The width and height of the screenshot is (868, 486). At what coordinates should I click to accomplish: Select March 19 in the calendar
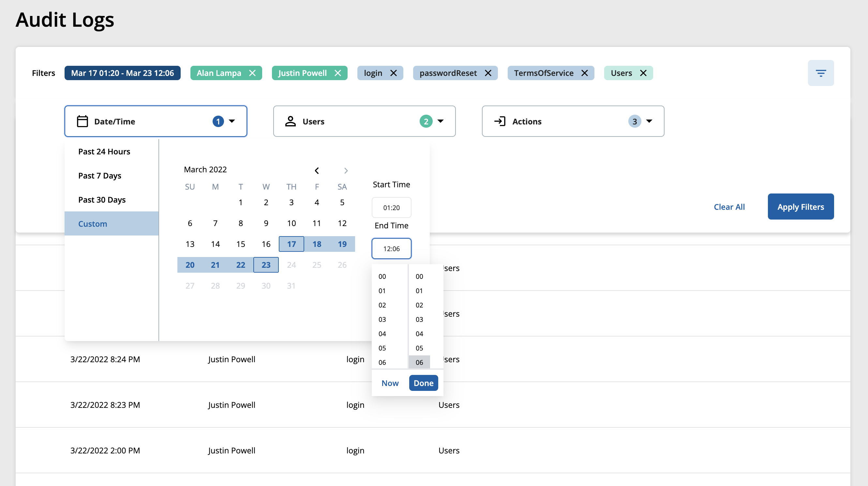click(342, 244)
